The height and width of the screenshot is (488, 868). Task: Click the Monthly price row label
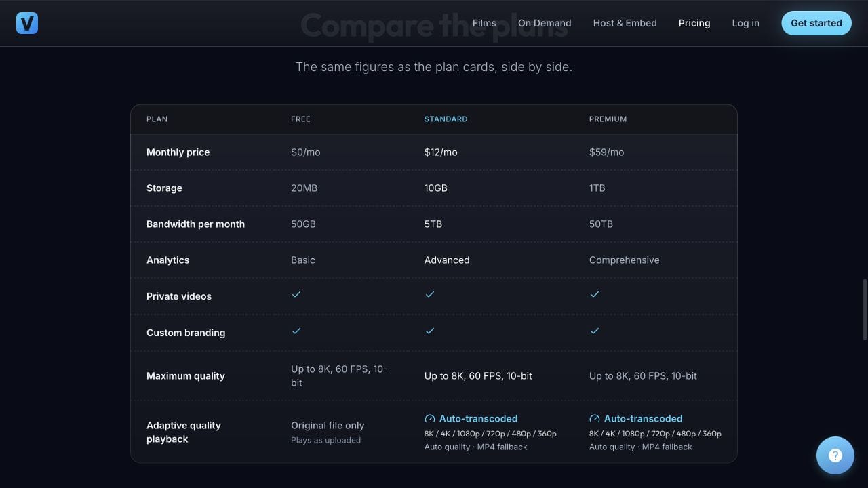(x=178, y=152)
